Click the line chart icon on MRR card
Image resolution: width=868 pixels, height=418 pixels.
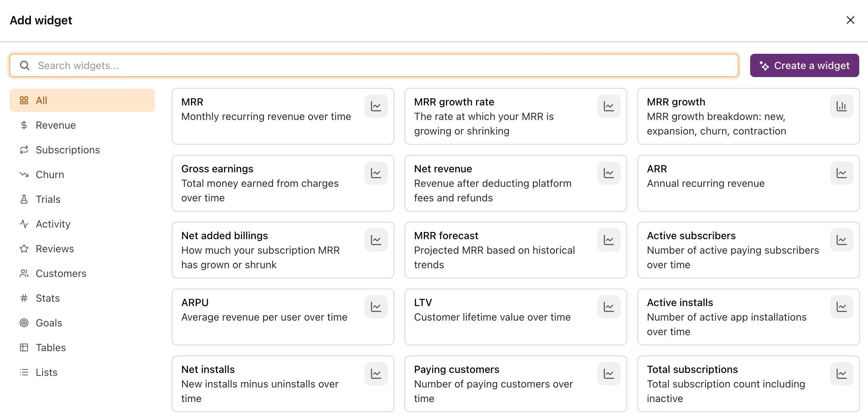pyautogui.click(x=376, y=106)
